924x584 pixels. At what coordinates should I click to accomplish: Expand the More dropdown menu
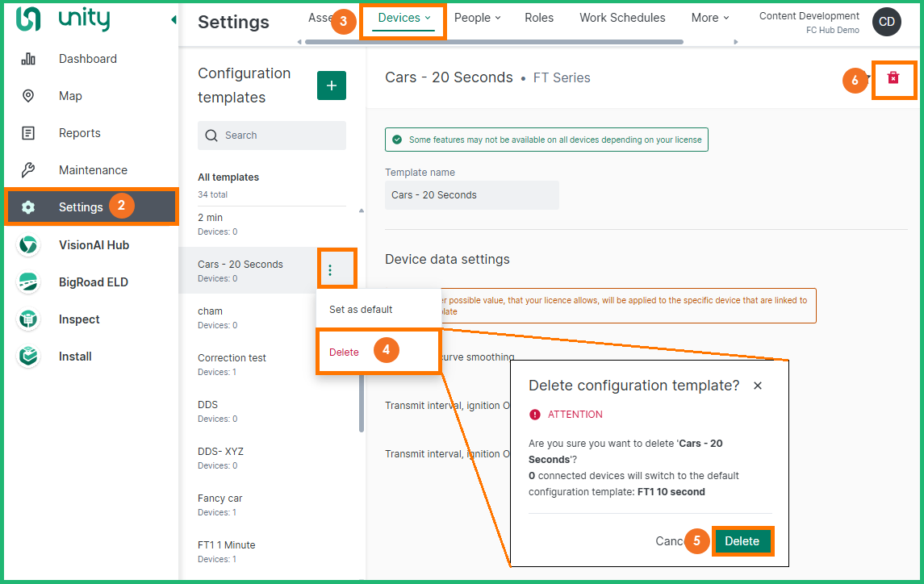click(709, 18)
